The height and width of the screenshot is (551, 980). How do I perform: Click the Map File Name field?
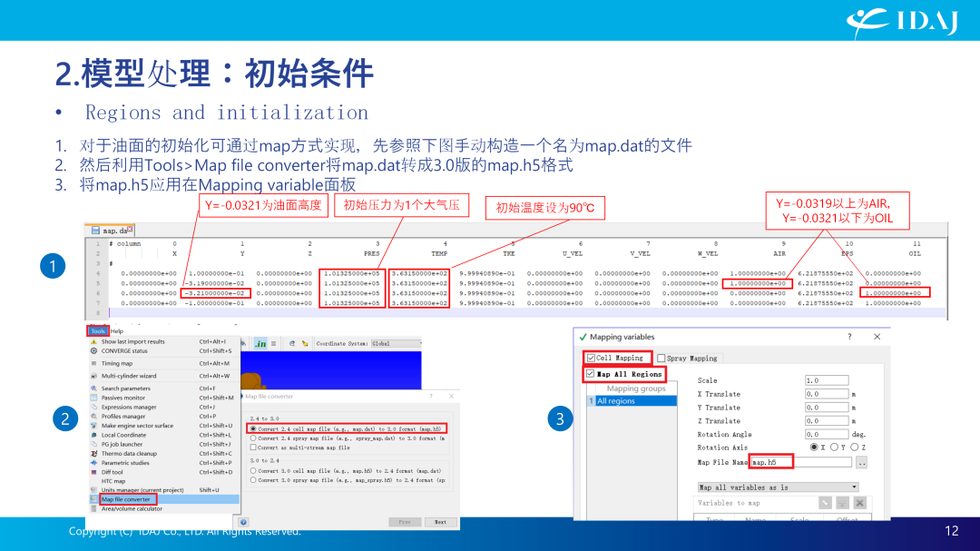(x=800, y=462)
